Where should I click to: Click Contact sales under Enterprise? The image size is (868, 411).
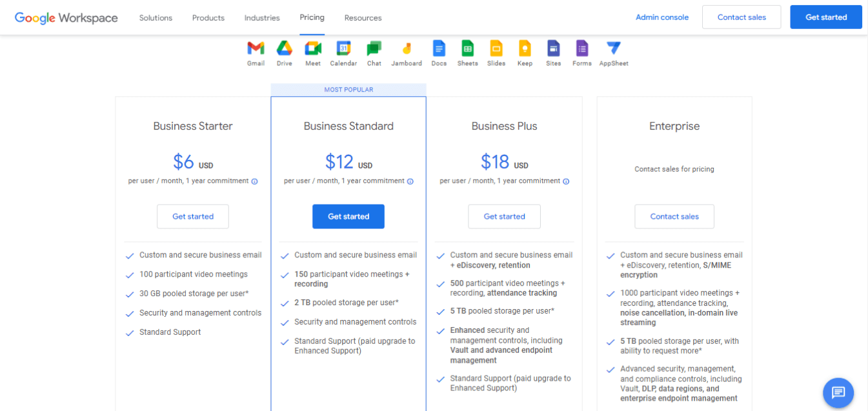[x=674, y=217]
